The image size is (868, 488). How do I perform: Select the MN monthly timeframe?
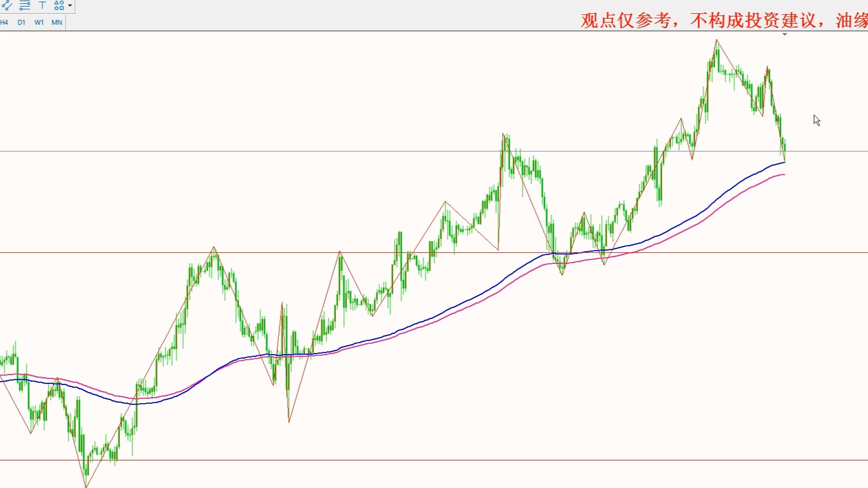pyautogui.click(x=57, y=23)
